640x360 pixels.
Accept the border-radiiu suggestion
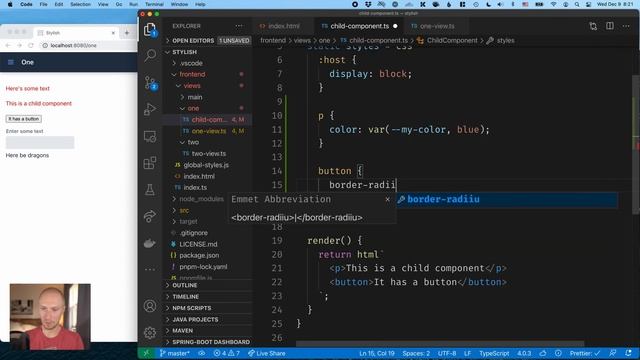[506, 199]
